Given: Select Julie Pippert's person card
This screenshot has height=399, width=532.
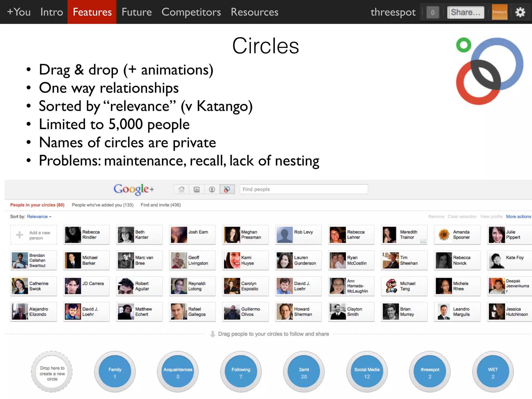Looking at the screenshot, I should [x=510, y=235].
